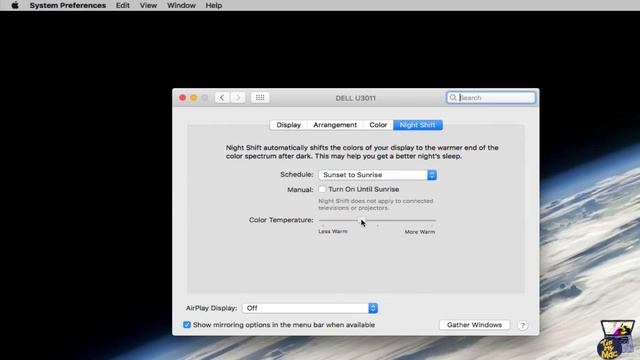Viewport: 640px width, 360px height.
Task: Focus the Search field
Action: 491,98
